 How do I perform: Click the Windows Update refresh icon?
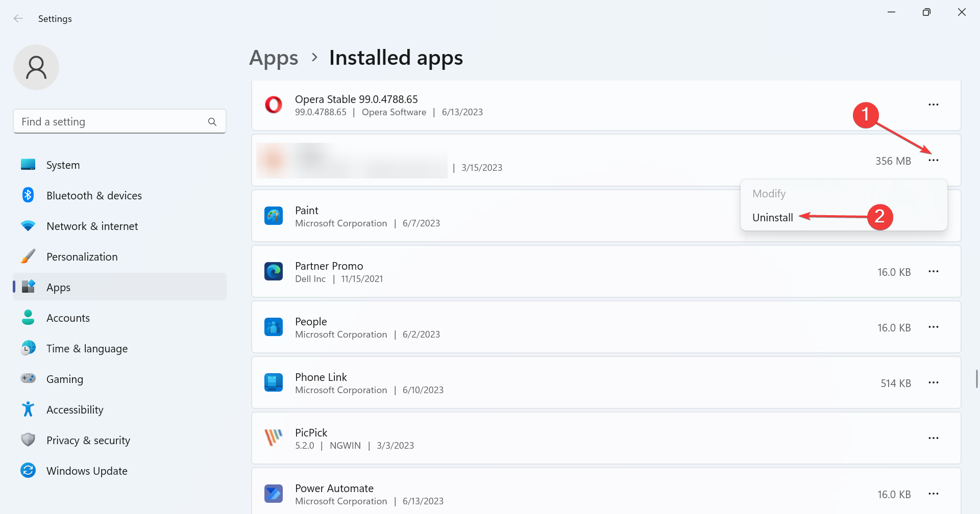tap(28, 470)
